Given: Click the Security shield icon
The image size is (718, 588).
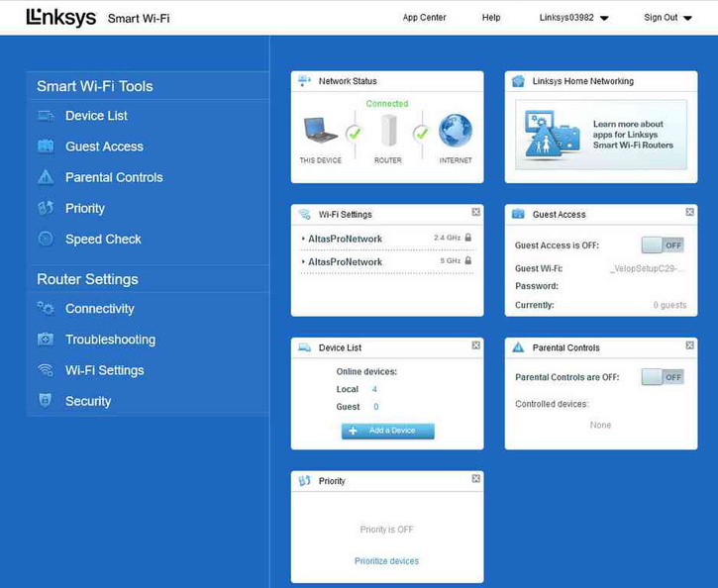Looking at the screenshot, I should (x=45, y=400).
